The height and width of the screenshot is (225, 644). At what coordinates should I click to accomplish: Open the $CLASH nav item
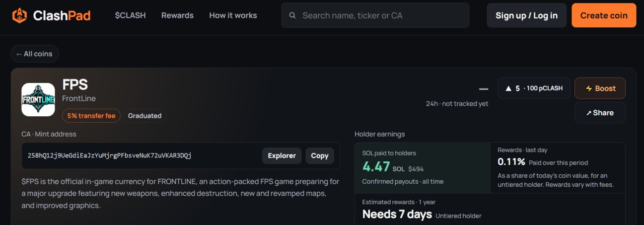130,15
